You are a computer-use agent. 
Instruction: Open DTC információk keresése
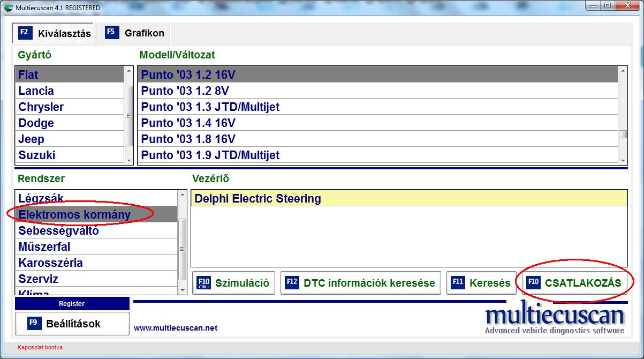pos(361,283)
